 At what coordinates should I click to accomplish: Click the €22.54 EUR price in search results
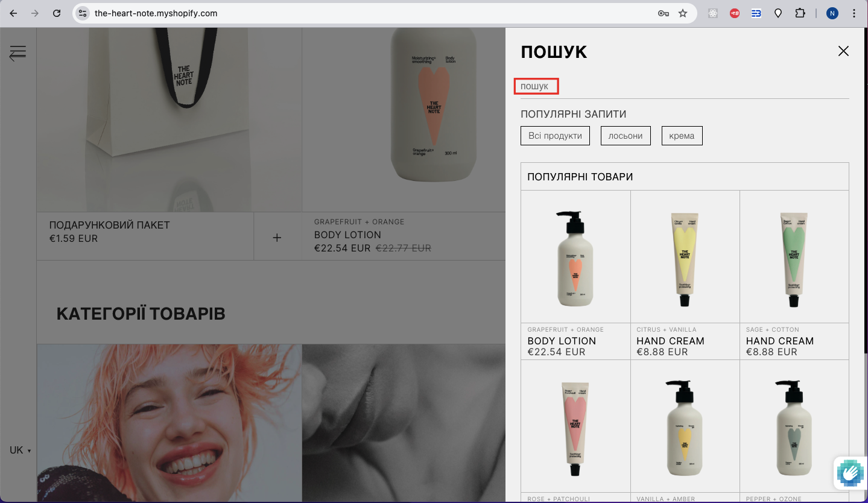tap(556, 352)
